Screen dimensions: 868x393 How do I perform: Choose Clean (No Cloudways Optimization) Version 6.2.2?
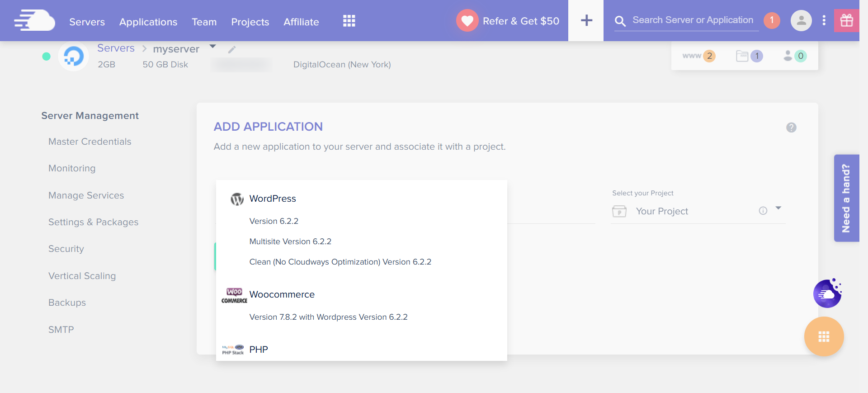[x=340, y=262]
